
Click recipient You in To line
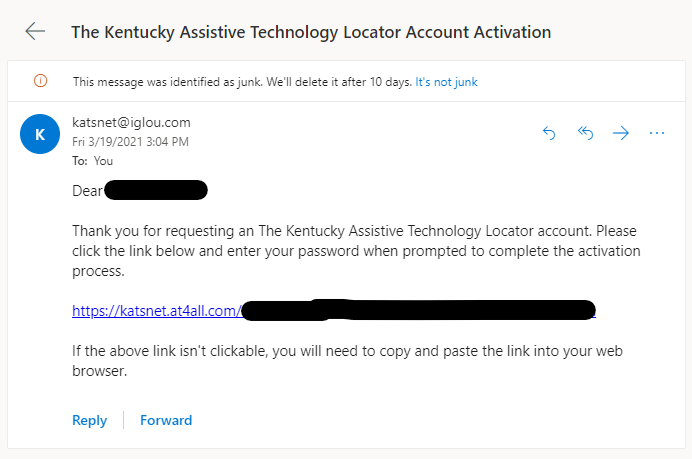point(103,161)
